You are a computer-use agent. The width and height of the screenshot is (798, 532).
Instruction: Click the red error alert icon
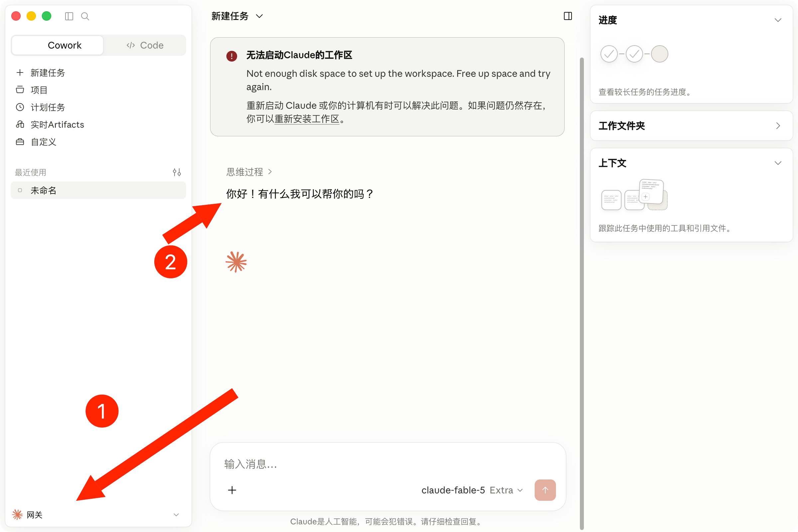tap(232, 56)
